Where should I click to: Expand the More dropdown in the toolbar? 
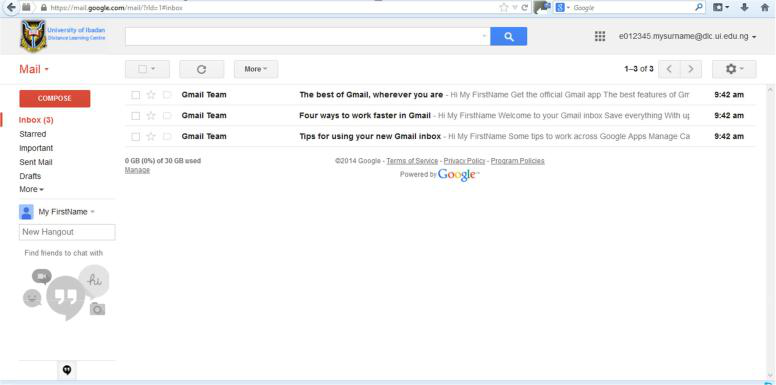click(x=256, y=69)
